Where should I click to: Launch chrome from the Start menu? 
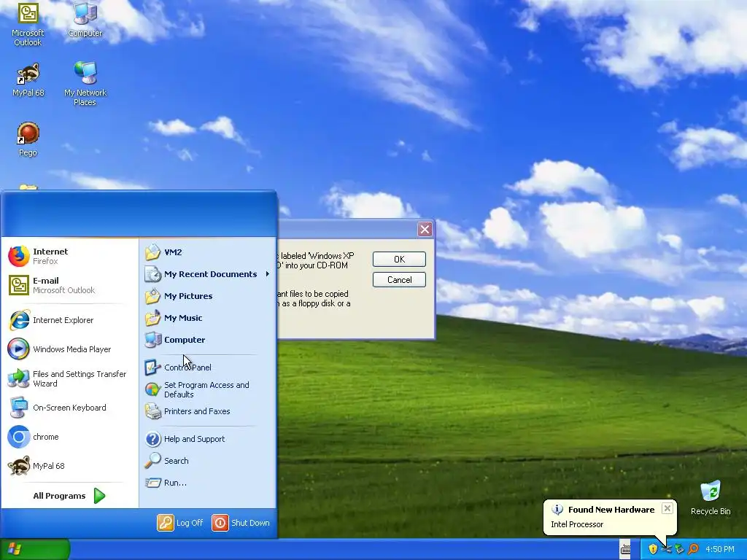[69, 437]
